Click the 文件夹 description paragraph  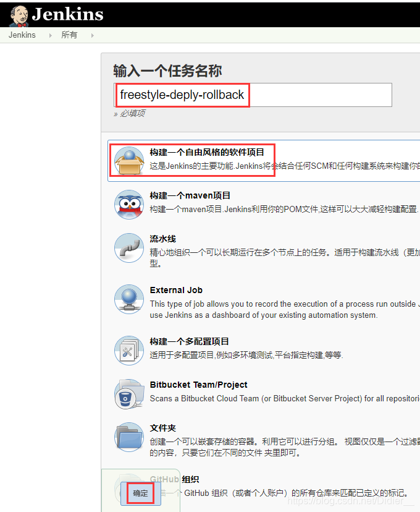[x=285, y=447]
